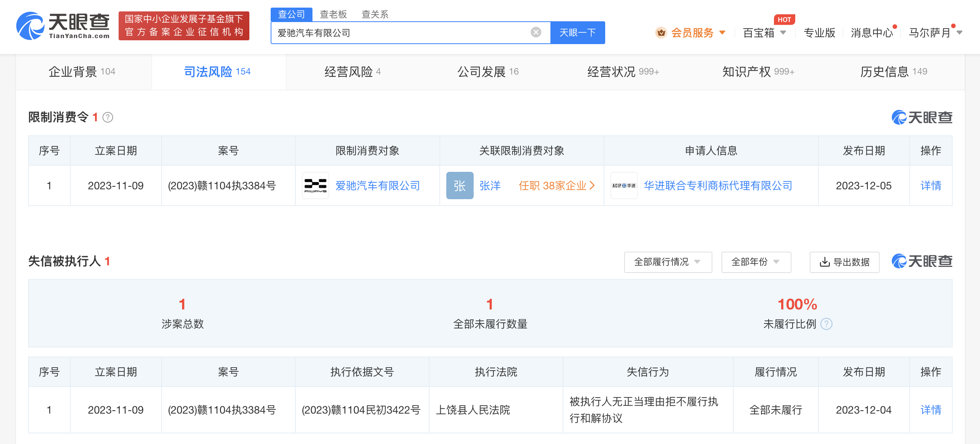
Task: Open 华进联合专利商标代理有限公司 link
Action: tap(718, 185)
